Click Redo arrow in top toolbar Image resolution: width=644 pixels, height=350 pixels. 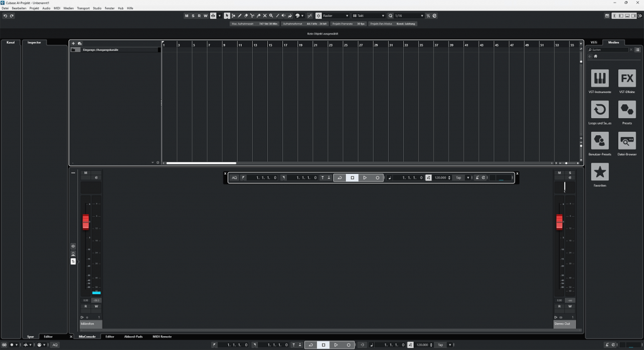(11, 16)
